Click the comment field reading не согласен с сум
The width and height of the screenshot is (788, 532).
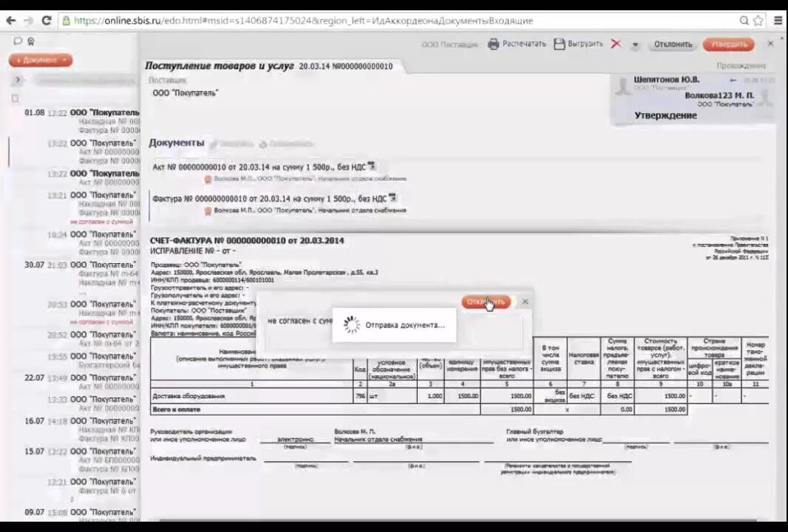[394, 331]
